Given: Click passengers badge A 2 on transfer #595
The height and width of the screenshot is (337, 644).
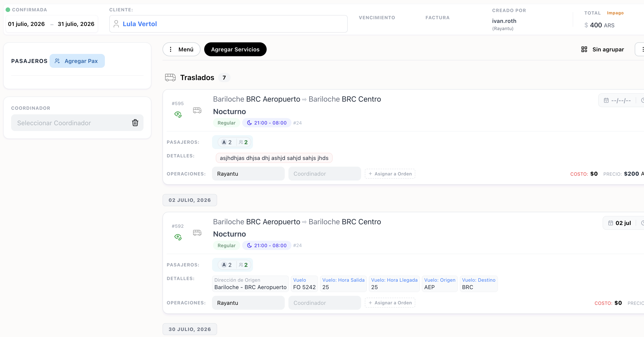Looking at the screenshot, I should coord(232,142).
